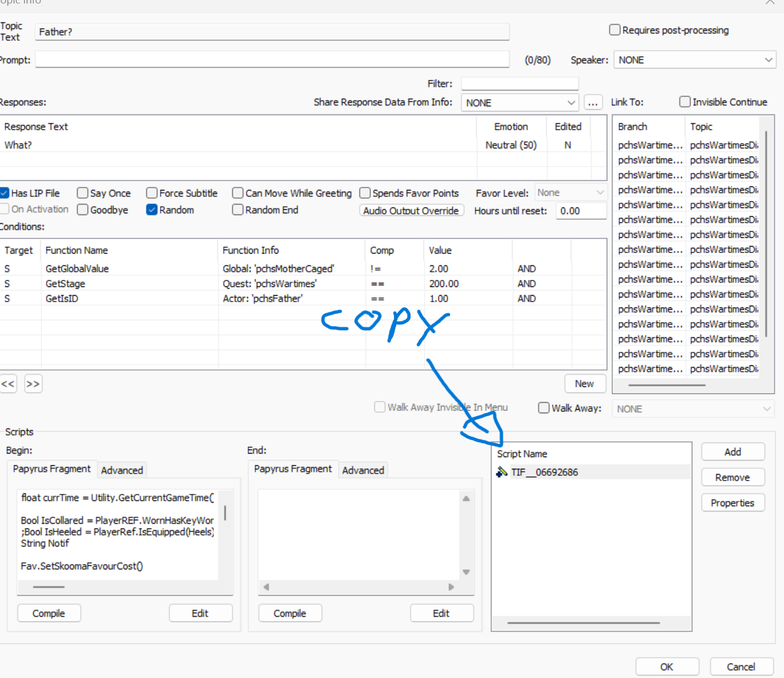Open Properties for the selected script
Screen dimensions: 784x678
pos(733,503)
